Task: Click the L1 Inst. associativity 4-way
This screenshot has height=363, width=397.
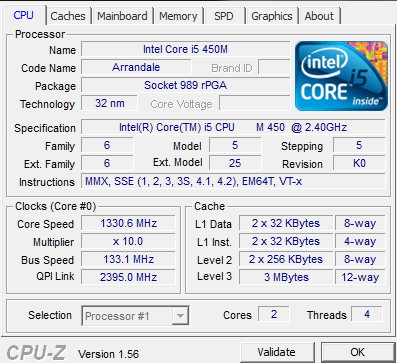Action: point(360,241)
